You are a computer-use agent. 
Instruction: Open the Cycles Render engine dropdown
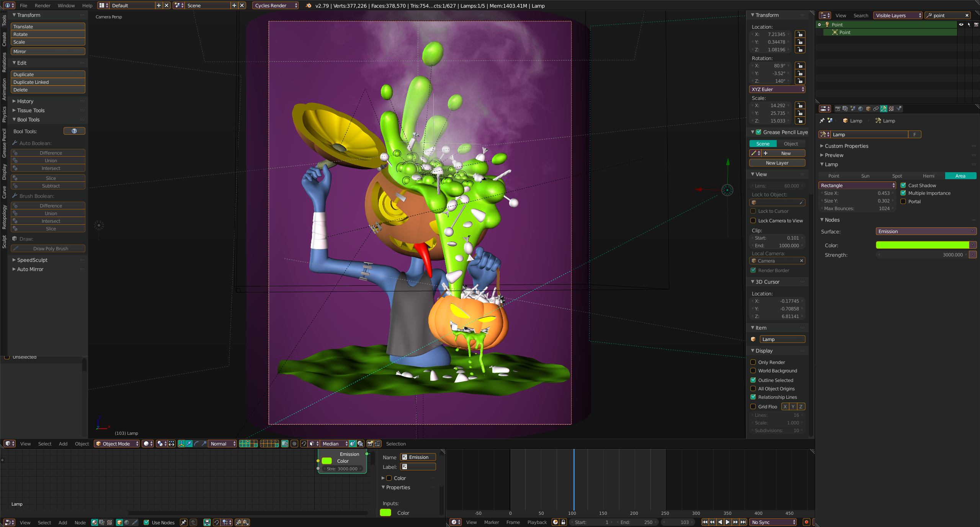[275, 5]
